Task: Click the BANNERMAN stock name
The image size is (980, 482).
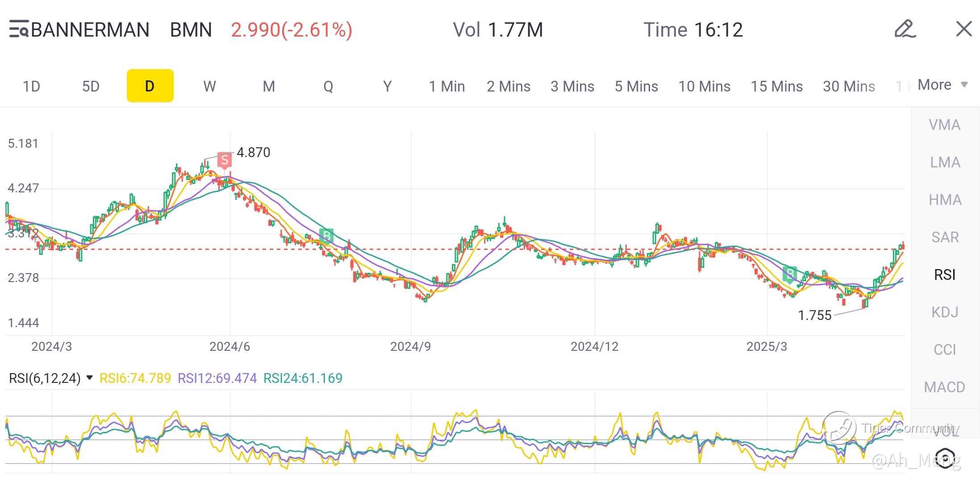Action: [x=90, y=30]
